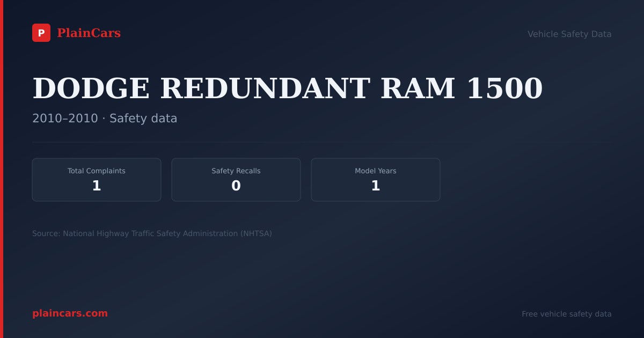Click the Total Complaints label
Screen dimensions: 644x338
pos(97,171)
